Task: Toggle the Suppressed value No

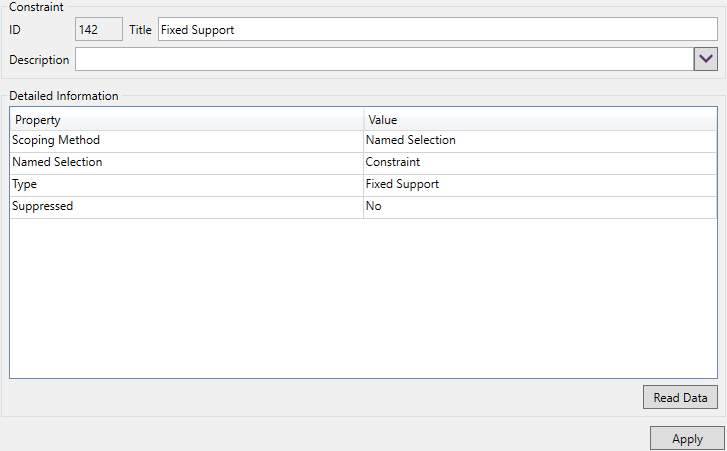Action: [x=540, y=207]
